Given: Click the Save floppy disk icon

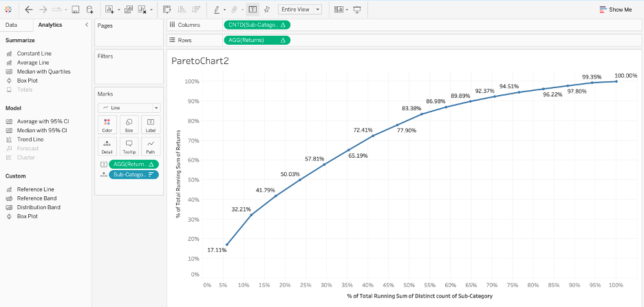Looking at the screenshot, I should (75, 10).
